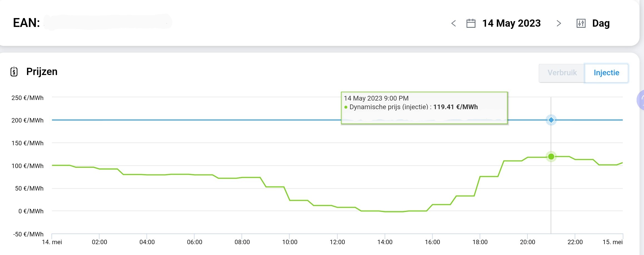Switch to the Verbruik tab
The image size is (644, 255).
point(562,73)
